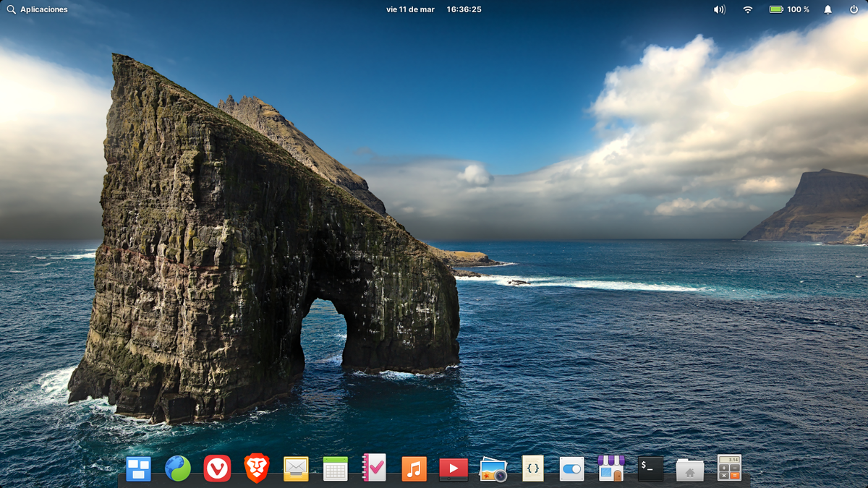Image resolution: width=868 pixels, height=488 pixels.
Task: Launch Multitasking View from the dock
Action: [138, 468]
